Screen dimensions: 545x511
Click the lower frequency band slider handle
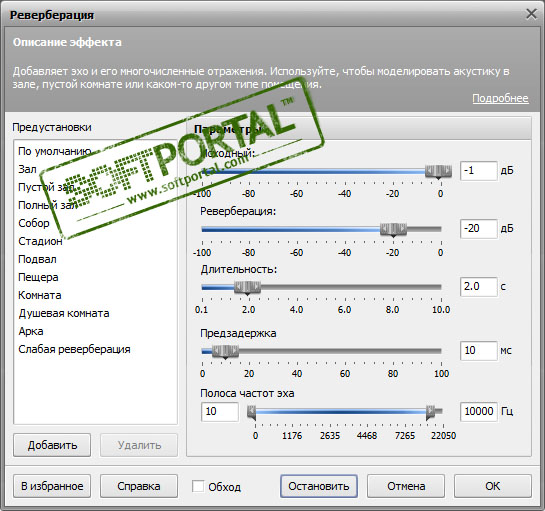tap(252, 413)
